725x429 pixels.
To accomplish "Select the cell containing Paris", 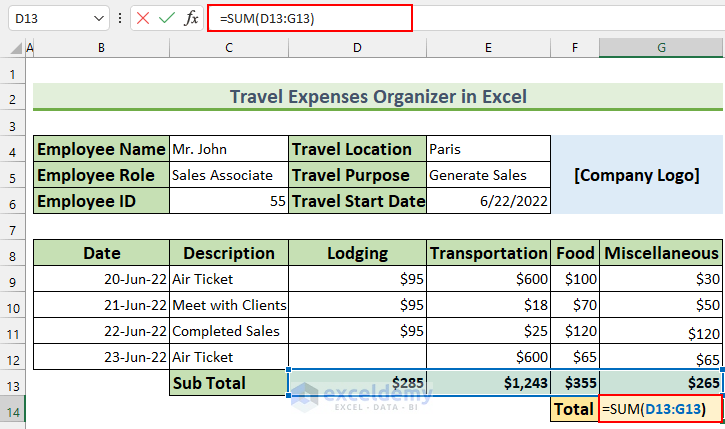I will pos(488,149).
